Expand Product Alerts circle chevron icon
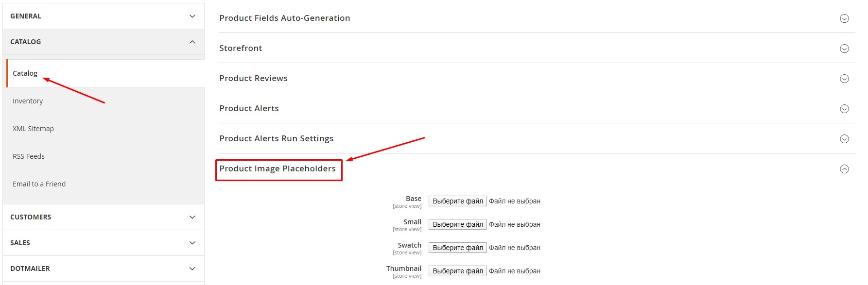The image size is (868, 285). coord(844,109)
